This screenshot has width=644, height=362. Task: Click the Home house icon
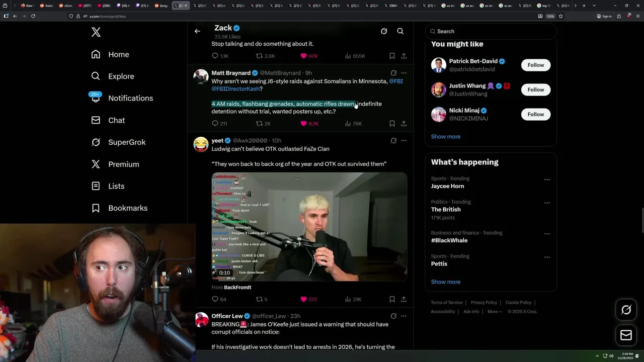[x=96, y=54]
